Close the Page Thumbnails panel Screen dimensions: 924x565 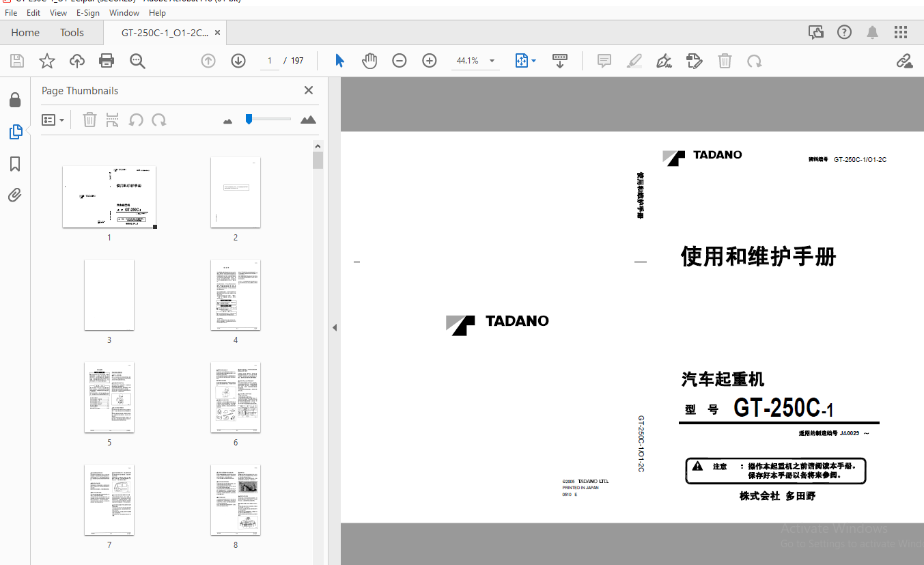coord(309,90)
